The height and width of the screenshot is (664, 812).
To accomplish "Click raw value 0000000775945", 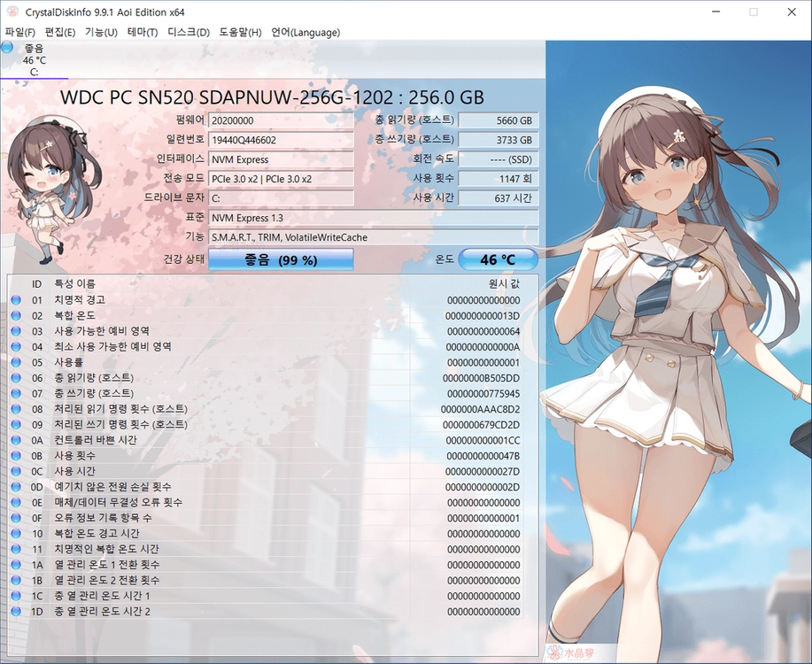I will click(483, 394).
